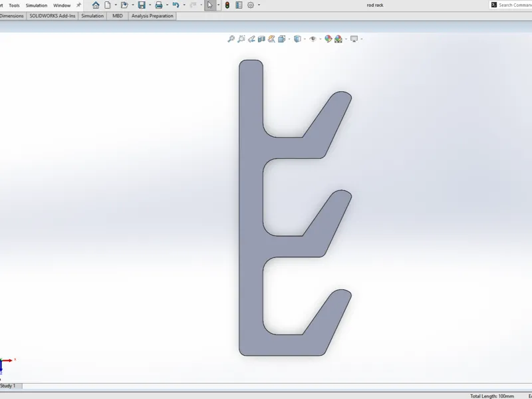This screenshot has width=532, height=399.
Task: Switch to Dimensions tab
Action: [x=12, y=16]
